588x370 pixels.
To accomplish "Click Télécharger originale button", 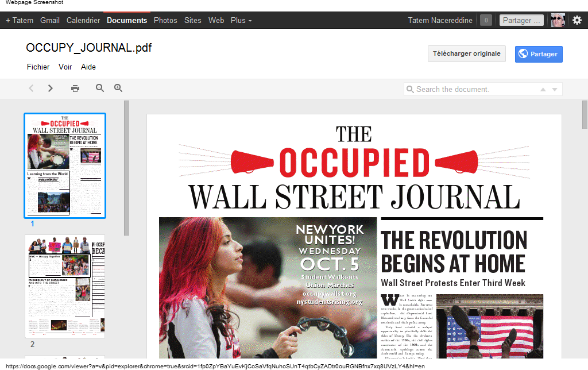I will point(466,53).
